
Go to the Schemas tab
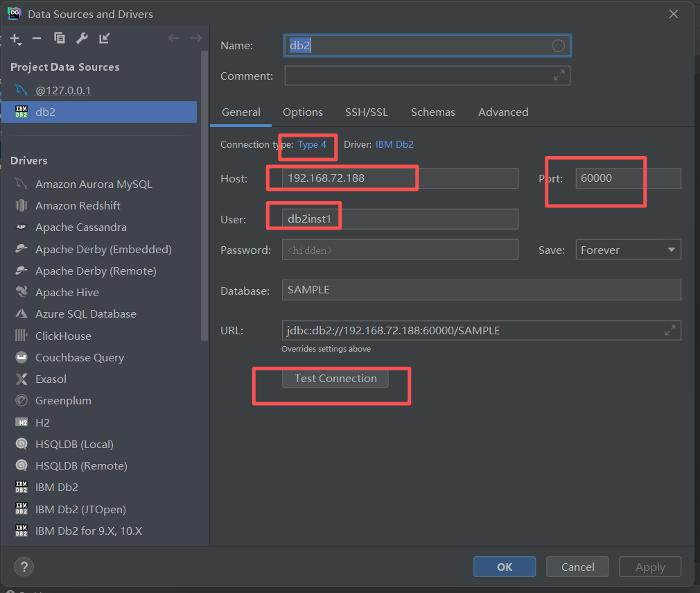pos(432,112)
